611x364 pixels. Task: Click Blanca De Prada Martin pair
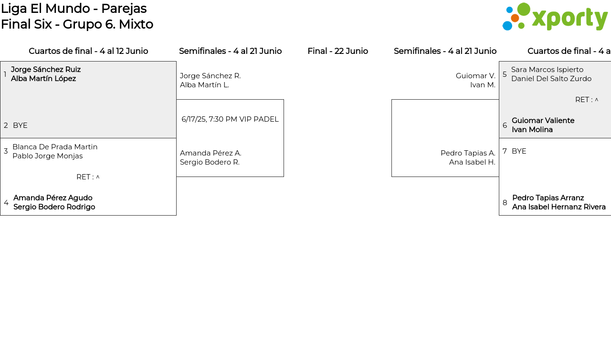point(55,151)
